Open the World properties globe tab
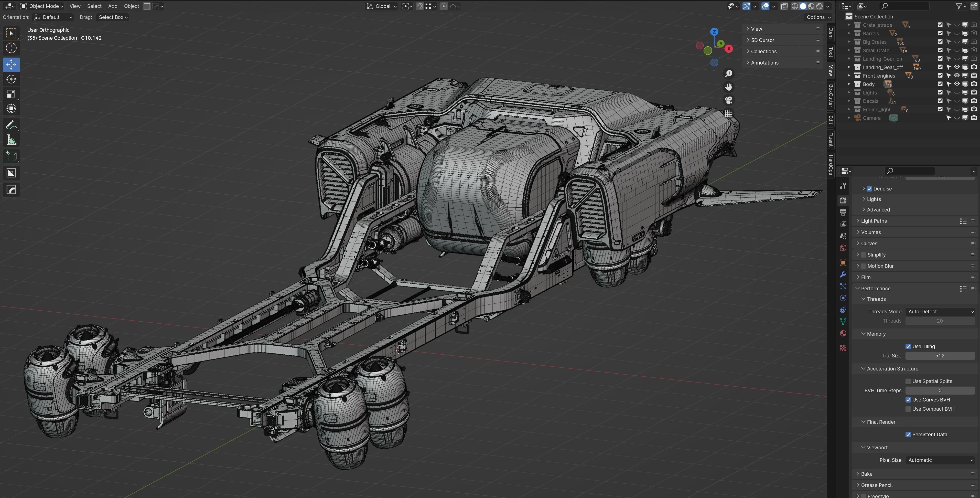The height and width of the screenshot is (498, 980). click(x=843, y=248)
